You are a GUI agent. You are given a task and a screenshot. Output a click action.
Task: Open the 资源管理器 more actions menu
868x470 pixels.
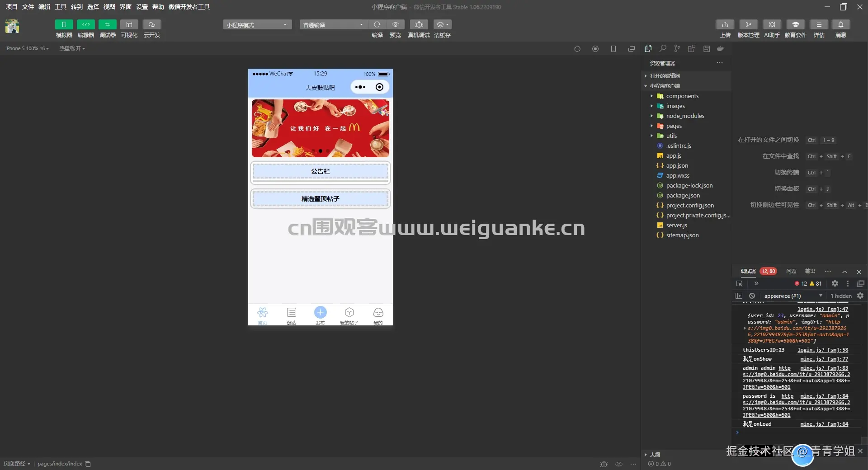pos(720,63)
